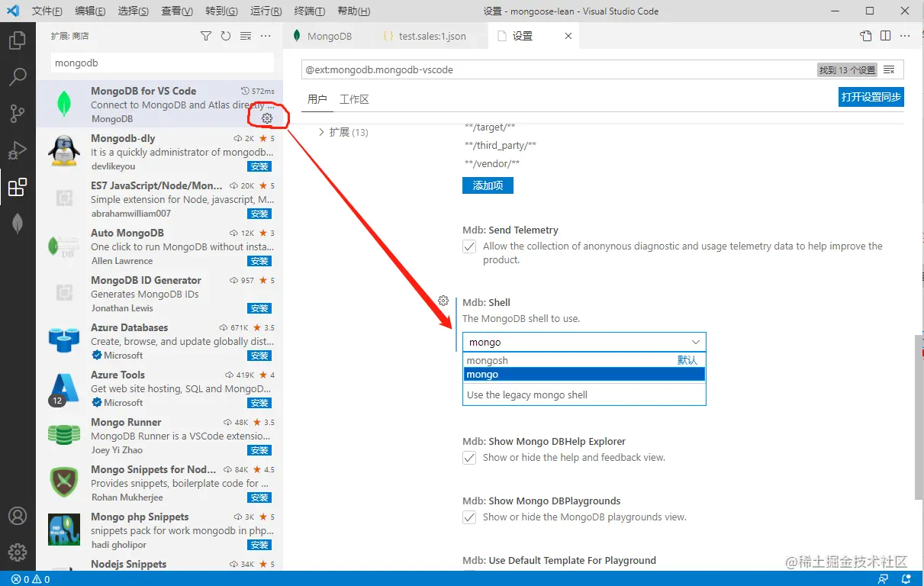Open the Run and Debug view

coord(18,150)
